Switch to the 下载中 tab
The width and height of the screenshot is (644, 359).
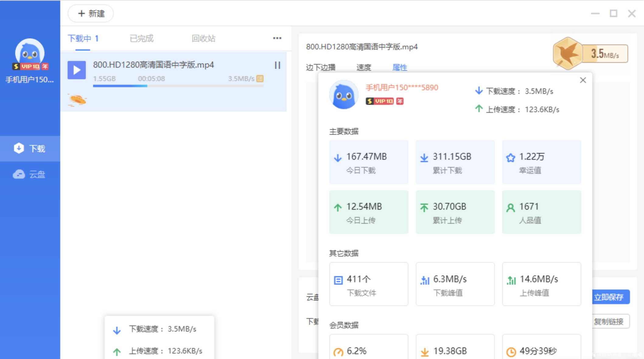pyautogui.click(x=83, y=39)
